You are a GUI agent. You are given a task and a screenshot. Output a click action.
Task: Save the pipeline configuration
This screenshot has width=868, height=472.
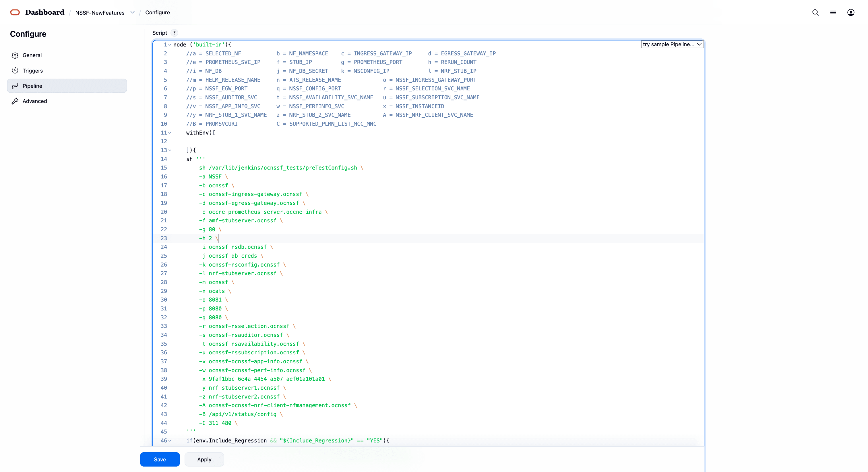coord(160,459)
